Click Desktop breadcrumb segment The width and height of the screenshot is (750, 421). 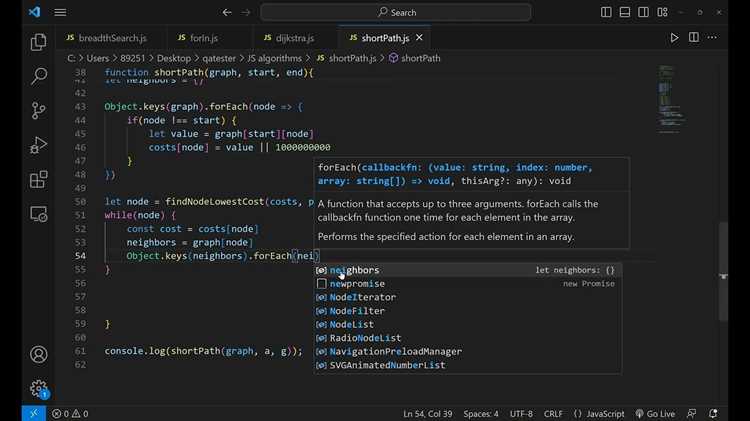pyautogui.click(x=174, y=58)
